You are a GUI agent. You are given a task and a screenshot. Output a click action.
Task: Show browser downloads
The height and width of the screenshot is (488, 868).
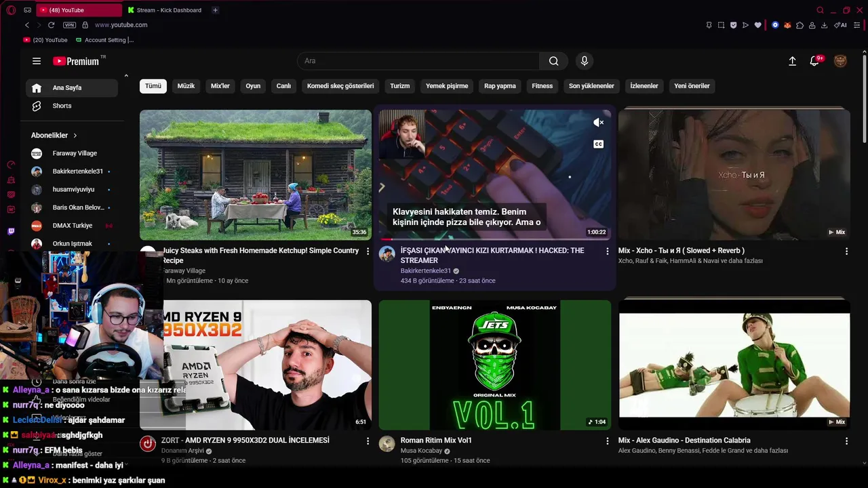coord(824,25)
